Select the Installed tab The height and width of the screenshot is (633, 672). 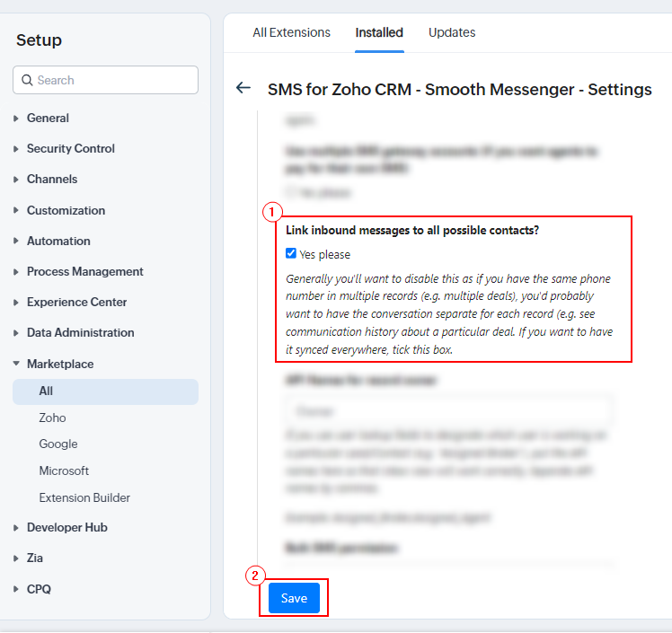(x=379, y=32)
